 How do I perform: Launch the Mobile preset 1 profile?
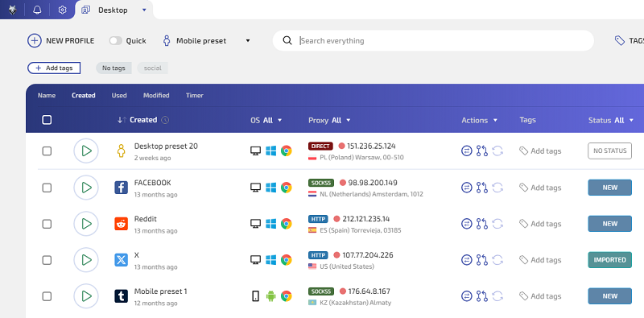coord(86,296)
